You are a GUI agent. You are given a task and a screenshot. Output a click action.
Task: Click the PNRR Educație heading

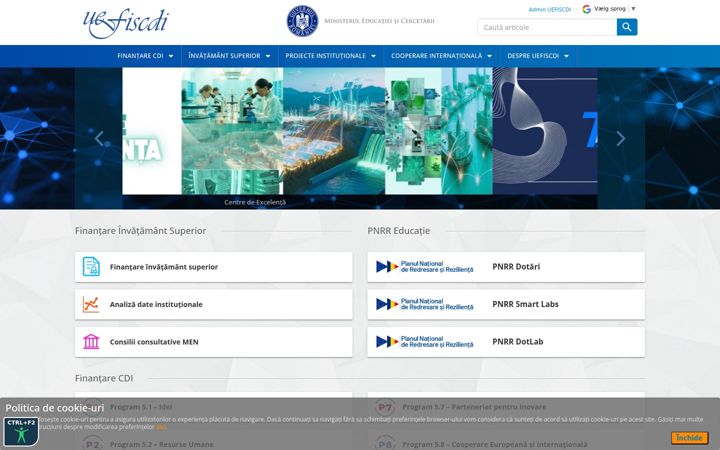click(x=399, y=231)
